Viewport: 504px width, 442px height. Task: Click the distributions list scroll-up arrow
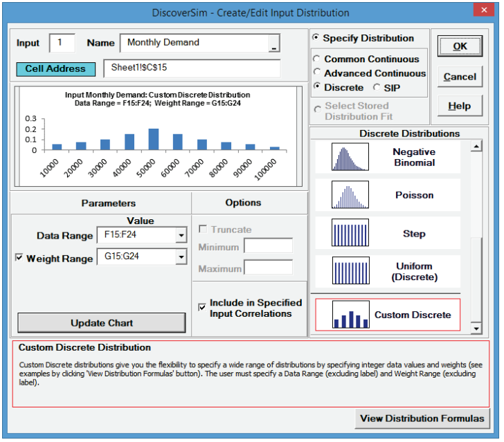click(x=476, y=146)
